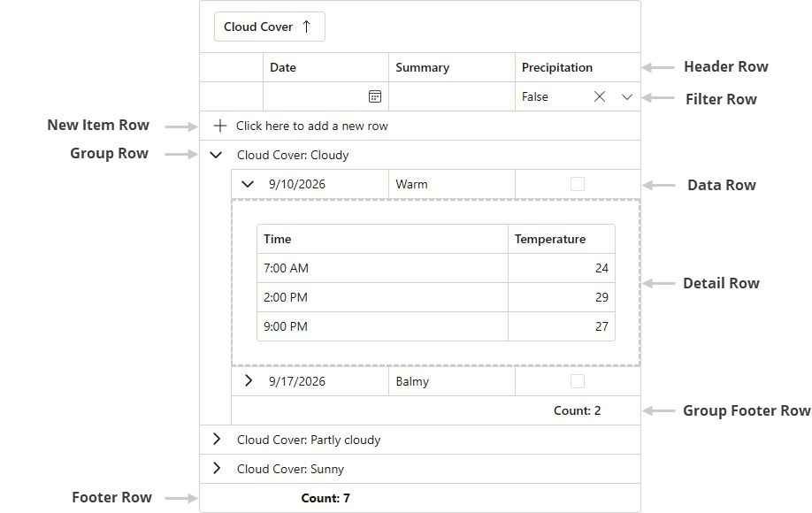
Task: Check the Precipitation box for 9/10/2026
Action: pos(578,184)
